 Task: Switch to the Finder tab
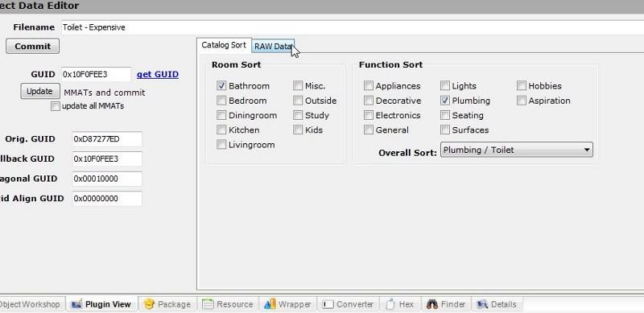[446, 304]
